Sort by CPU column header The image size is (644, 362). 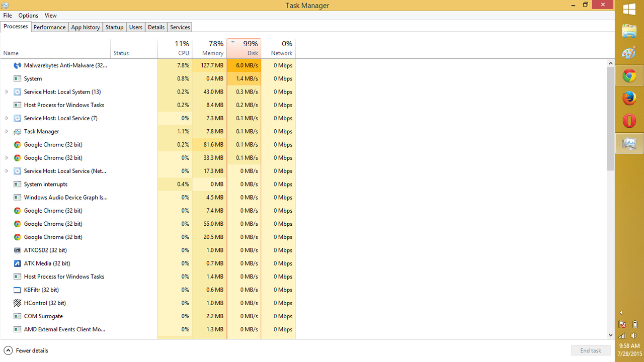point(175,48)
